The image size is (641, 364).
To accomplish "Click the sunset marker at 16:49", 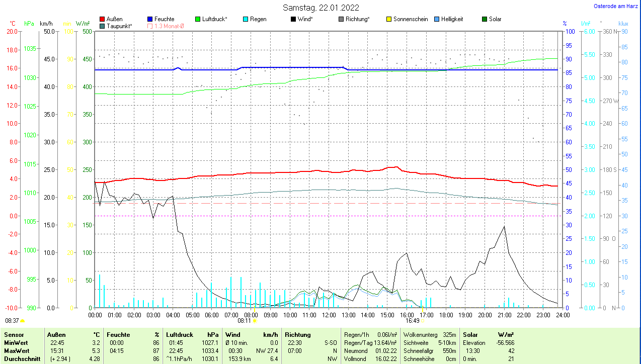I will coord(423,320).
